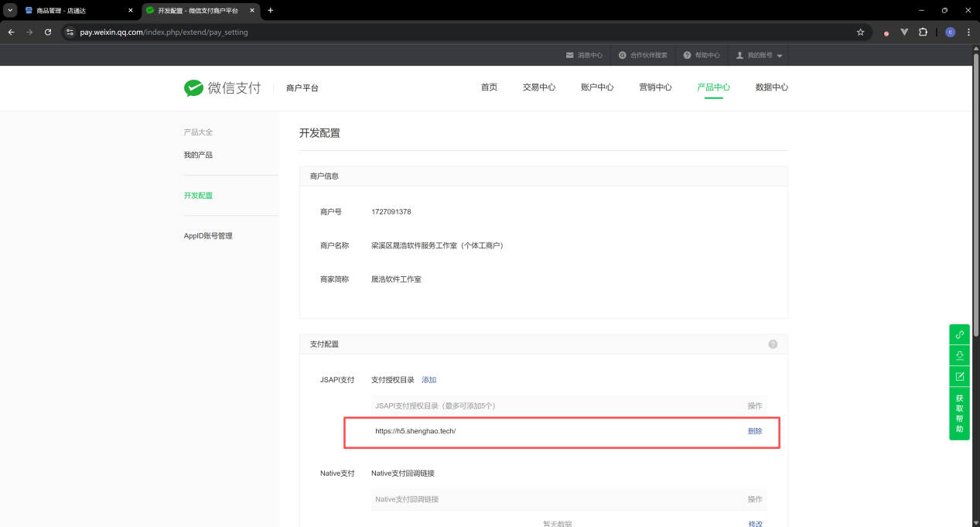980x527 pixels.
Task: Click the browser address bar
Action: 464,33
